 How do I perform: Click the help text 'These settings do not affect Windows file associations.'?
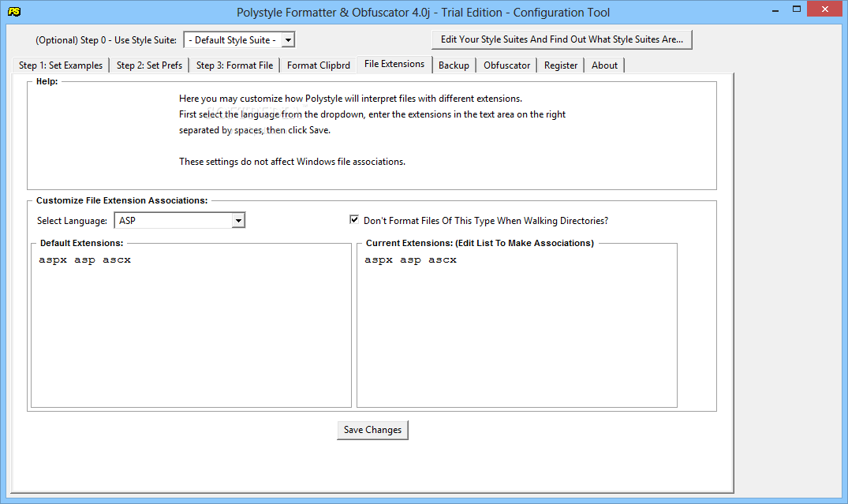click(292, 162)
